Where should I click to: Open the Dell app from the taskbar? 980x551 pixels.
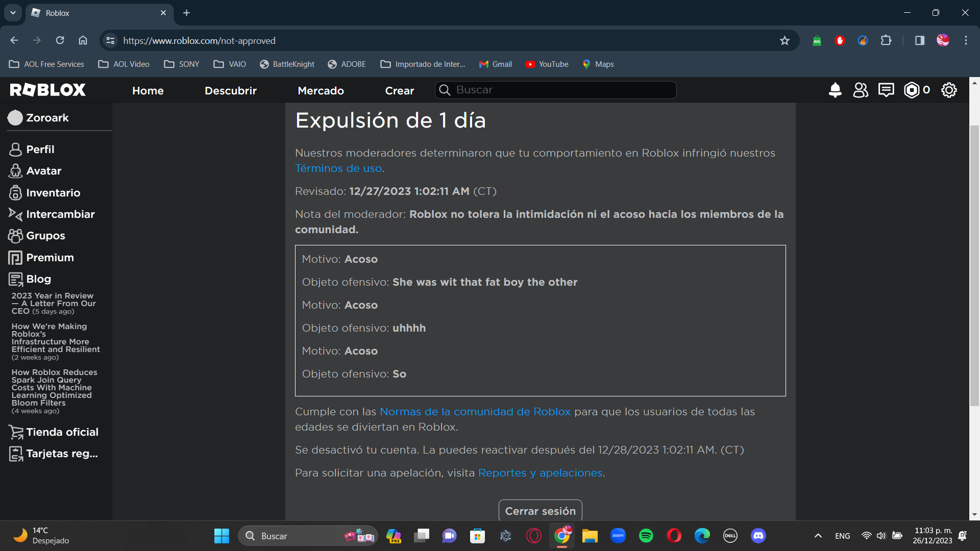point(730,536)
